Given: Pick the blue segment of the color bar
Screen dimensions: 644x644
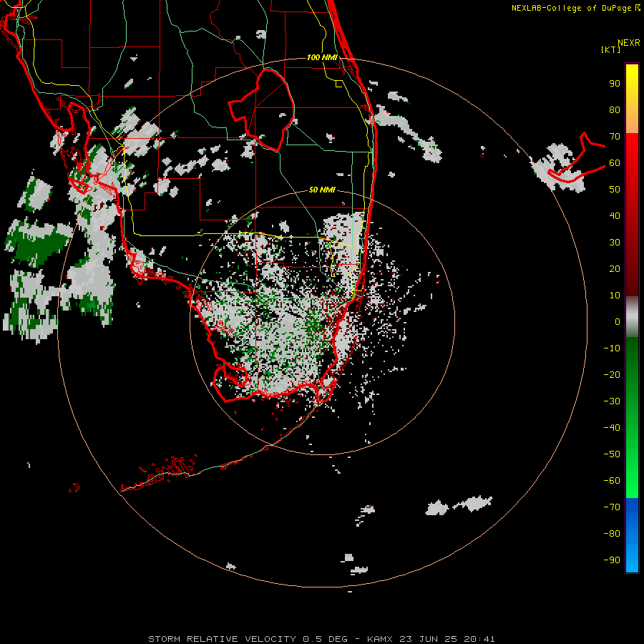Looking at the screenshot, I should tap(632, 535).
